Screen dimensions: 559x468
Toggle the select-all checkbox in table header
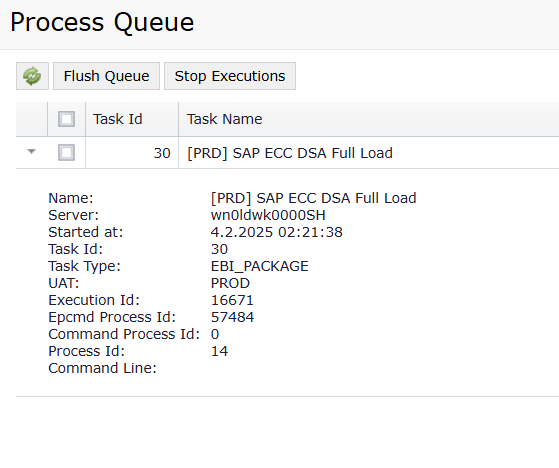tap(66, 119)
